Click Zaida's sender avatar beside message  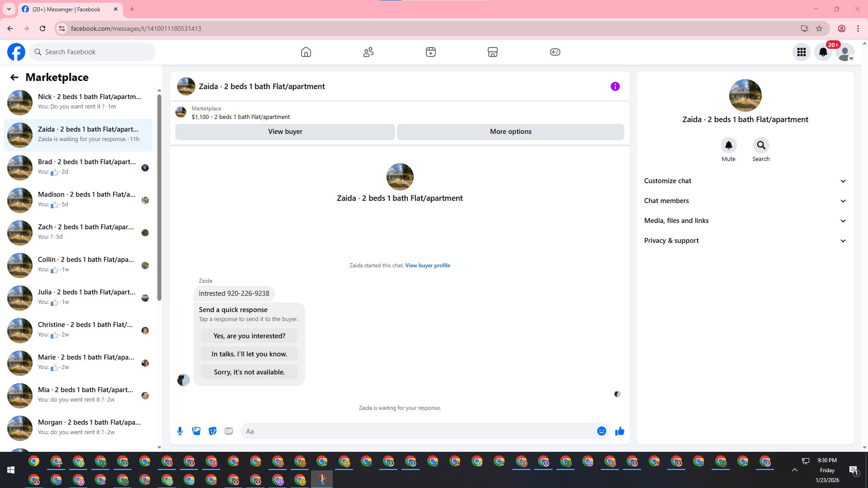183,380
